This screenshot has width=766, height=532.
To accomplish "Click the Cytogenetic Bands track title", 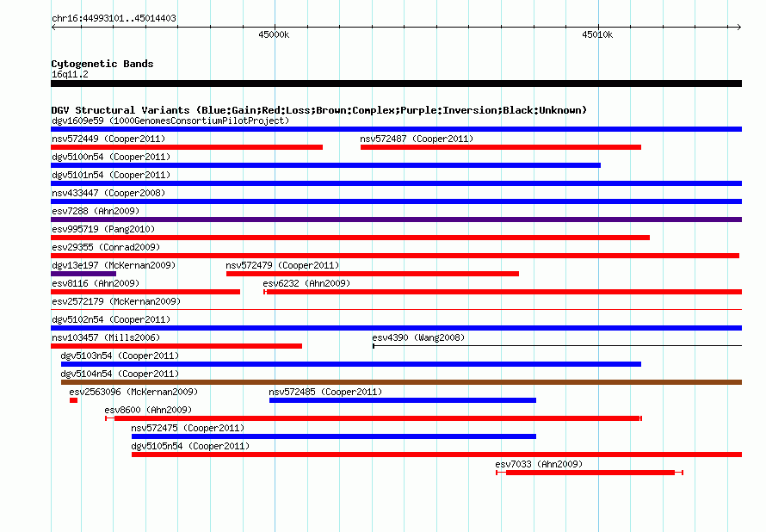I will tap(102, 64).
